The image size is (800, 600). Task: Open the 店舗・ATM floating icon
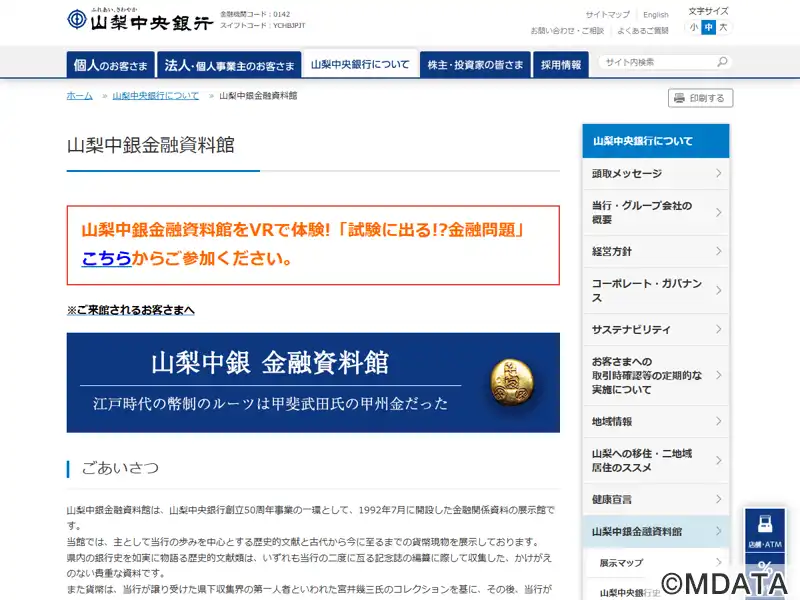pos(764,531)
